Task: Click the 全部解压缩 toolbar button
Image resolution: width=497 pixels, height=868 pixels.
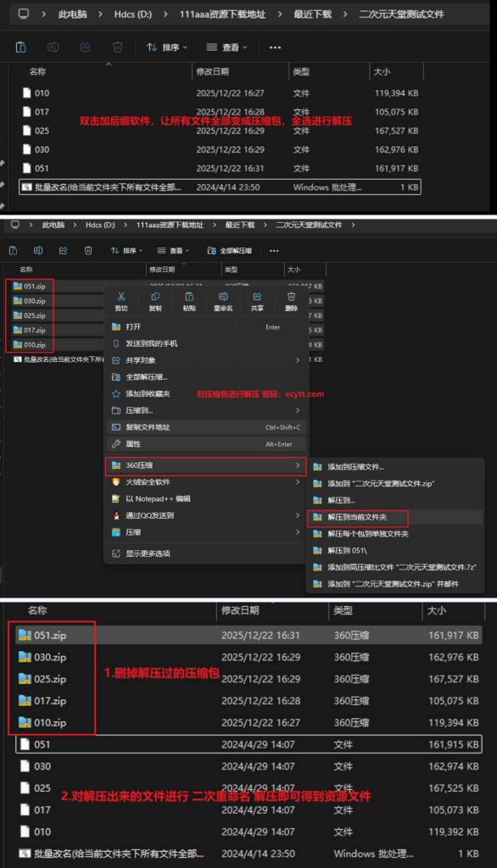Action: click(x=229, y=251)
